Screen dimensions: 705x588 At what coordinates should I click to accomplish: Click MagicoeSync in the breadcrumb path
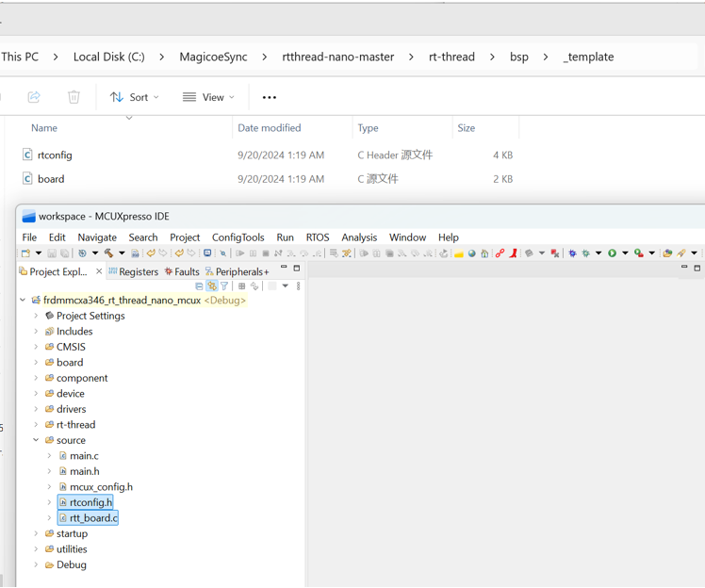tap(214, 57)
